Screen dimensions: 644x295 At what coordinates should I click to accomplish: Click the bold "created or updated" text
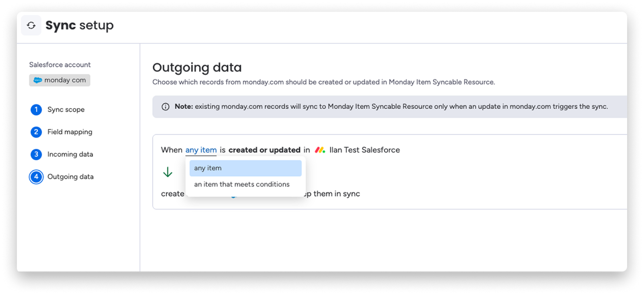(264, 150)
